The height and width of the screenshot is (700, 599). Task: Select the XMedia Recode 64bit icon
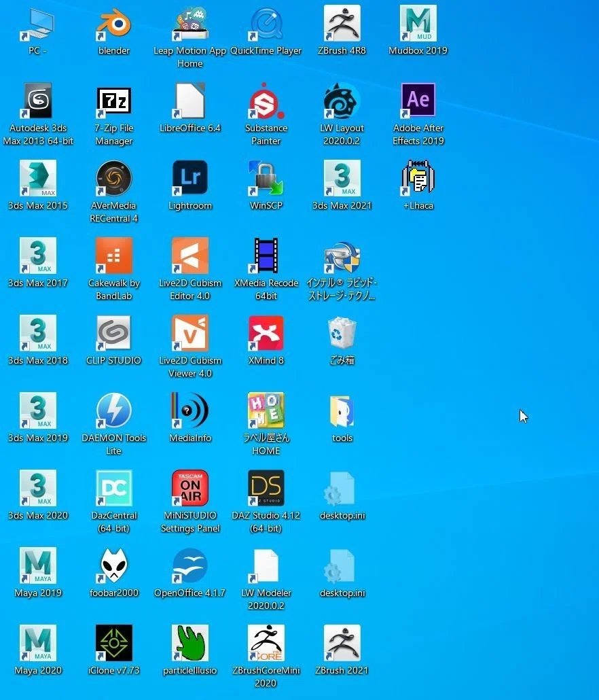point(266,256)
